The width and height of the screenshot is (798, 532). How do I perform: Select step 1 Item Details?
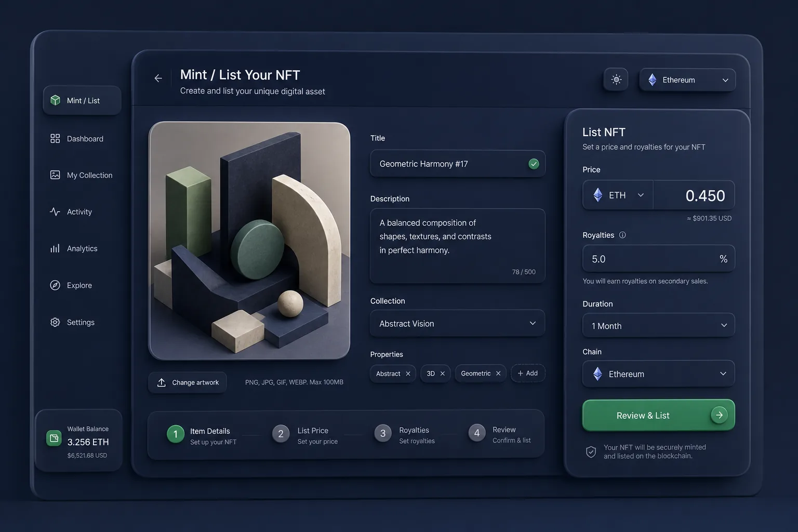[202, 435]
